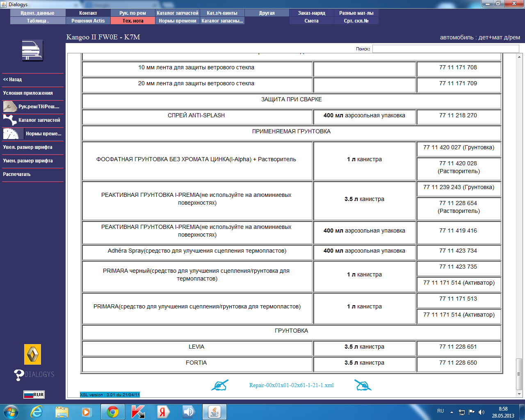The height and width of the screenshot is (420, 525).
Task: Click the RU language indicator in tray
Action: [441, 411]
